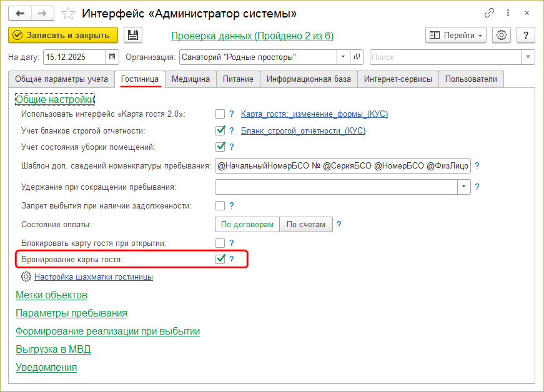The height and width of the screenshot is (392, 544).
Task: Enable Запрет выбытия при наличии задолженности
Action: point(220,206)
